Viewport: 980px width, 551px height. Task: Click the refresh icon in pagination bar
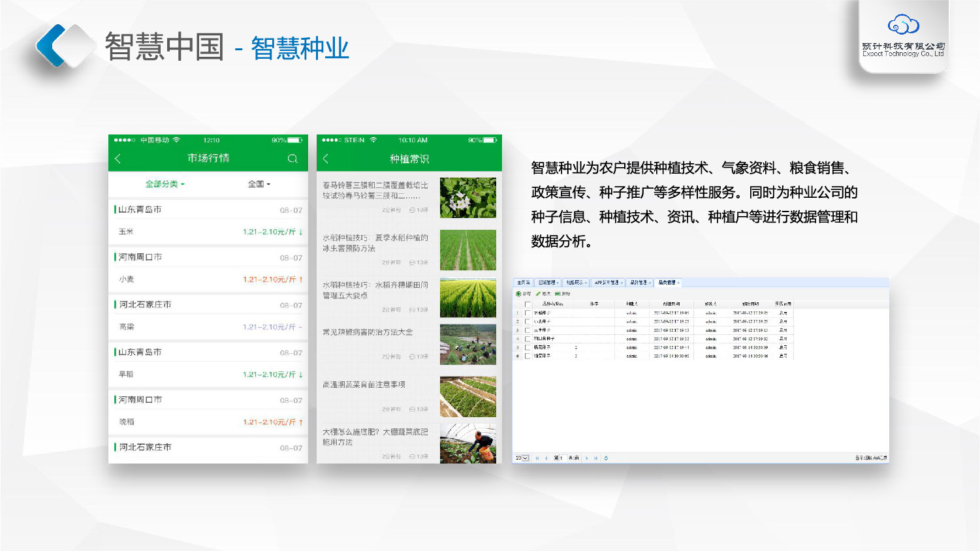pos(606,458)
